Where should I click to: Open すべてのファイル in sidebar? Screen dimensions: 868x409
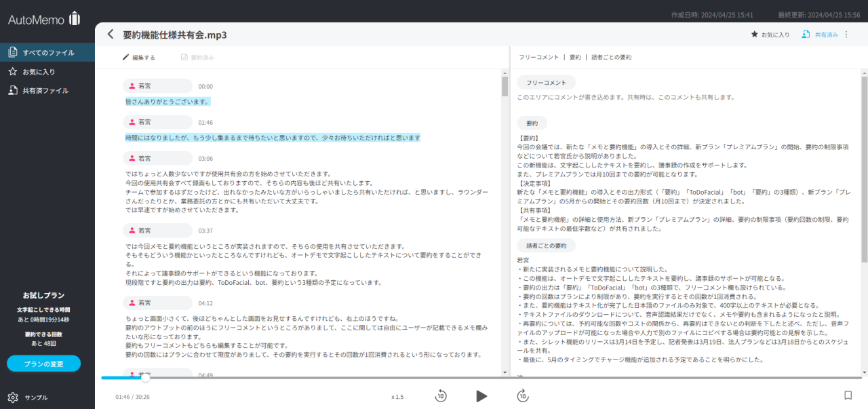(x=47, y=52)
